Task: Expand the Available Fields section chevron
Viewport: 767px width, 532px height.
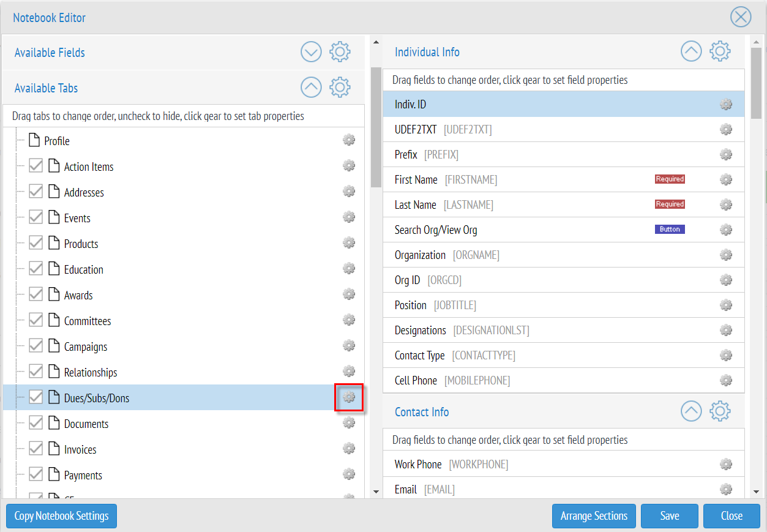Action: (x=311, y=52)
